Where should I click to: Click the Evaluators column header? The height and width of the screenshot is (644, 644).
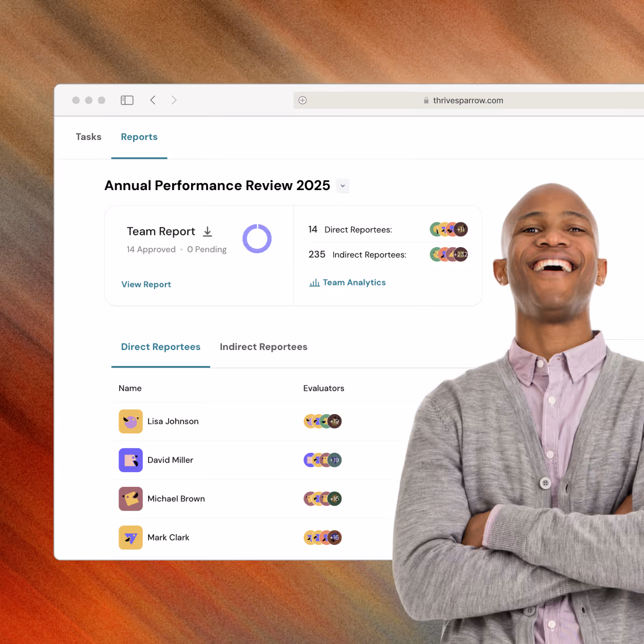[x=324, y=388]
